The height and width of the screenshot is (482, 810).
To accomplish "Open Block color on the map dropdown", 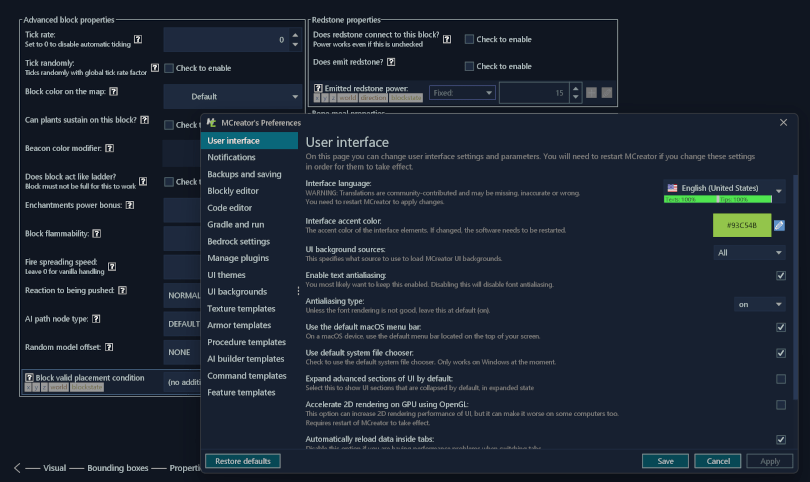I will coord(233,97).
